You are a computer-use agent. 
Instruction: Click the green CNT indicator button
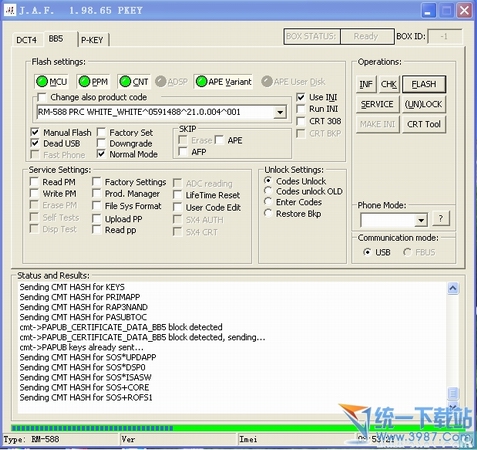(134, 82)
